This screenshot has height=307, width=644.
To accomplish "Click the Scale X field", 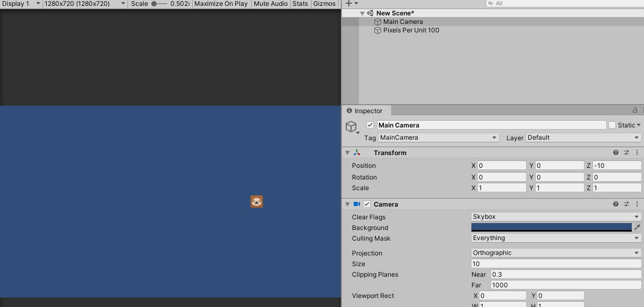I will (x=502, y=188).
